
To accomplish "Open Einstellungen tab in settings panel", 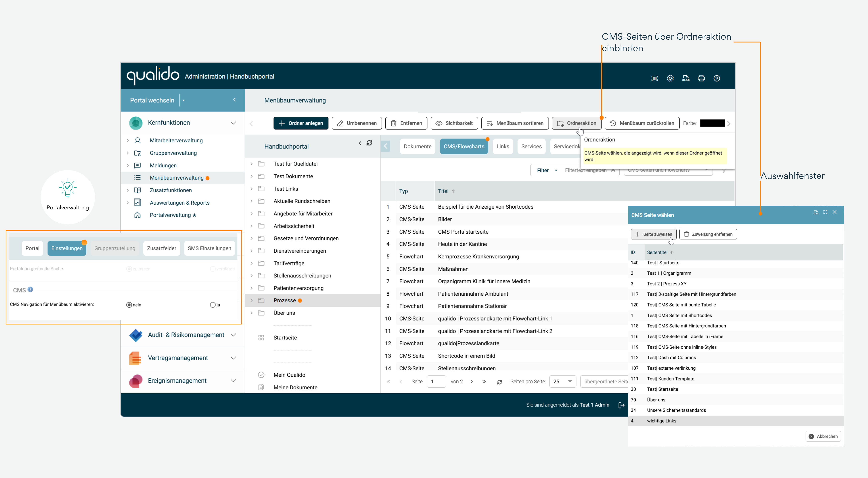I will pyautogui.click(x=67, y=248).
